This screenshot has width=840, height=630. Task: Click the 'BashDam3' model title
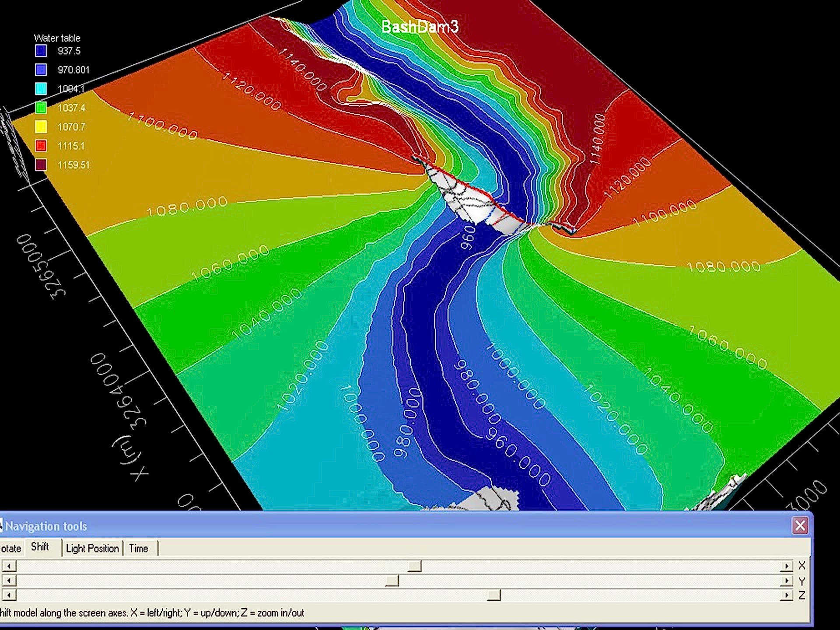click(x=420, y=27)
